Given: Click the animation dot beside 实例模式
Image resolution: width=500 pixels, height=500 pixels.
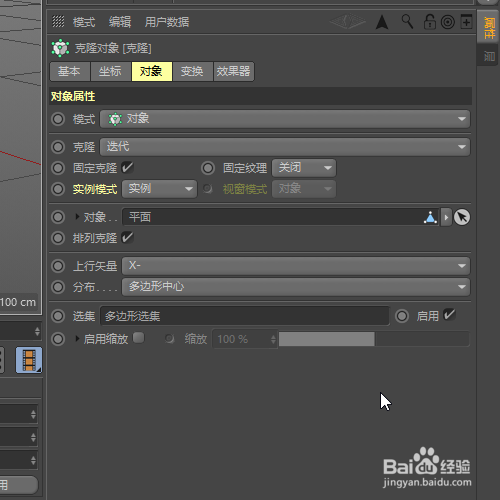Looking at the screenshot, I should click(58, 189).
